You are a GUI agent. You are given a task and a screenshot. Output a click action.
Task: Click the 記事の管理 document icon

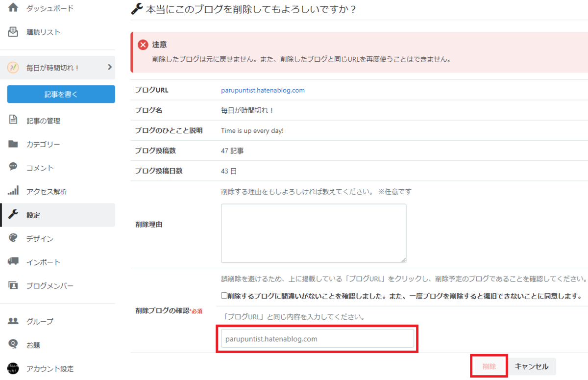pos(13,120)
